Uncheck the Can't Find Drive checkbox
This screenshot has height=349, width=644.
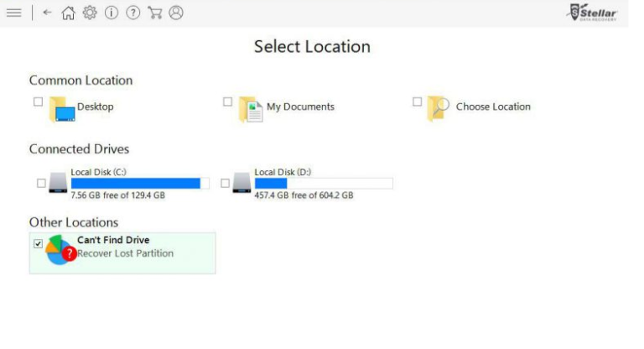[x=38, y=243]
